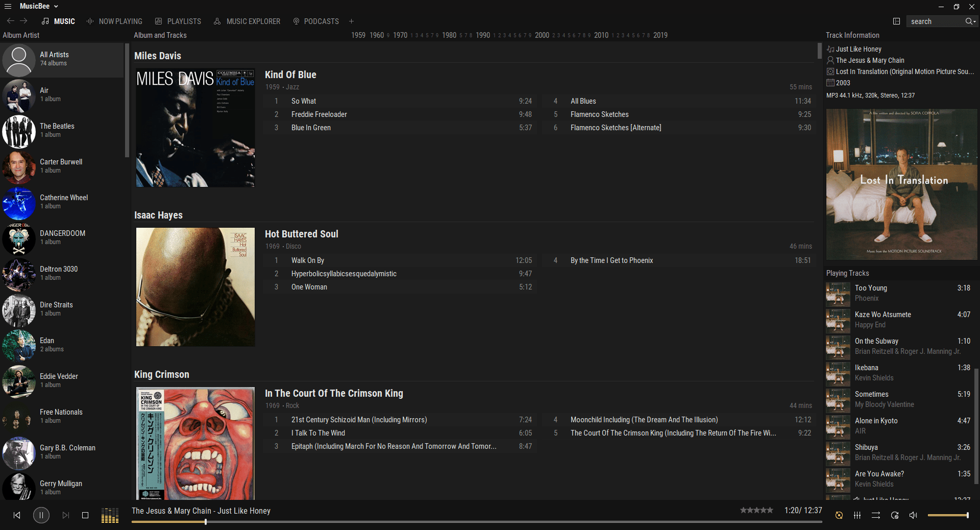The height and width of the screenshot is (530, 980).
Task: Open the equalizer controls
Action: (x=857, y=516)
